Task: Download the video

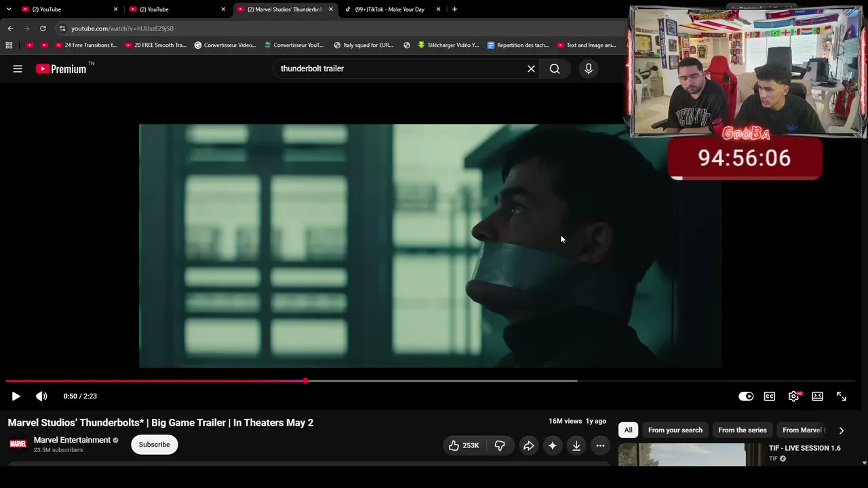Action: click(x=576, y=445)
